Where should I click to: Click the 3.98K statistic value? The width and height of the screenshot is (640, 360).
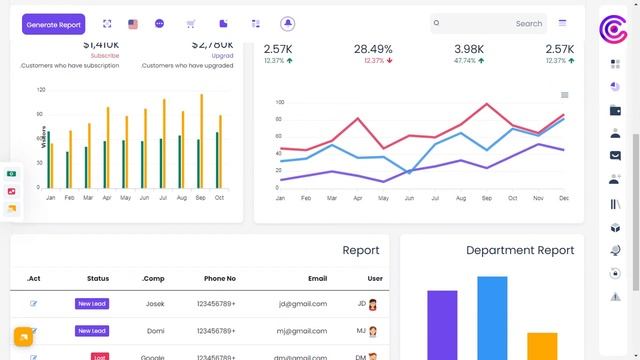coord(469,49)
